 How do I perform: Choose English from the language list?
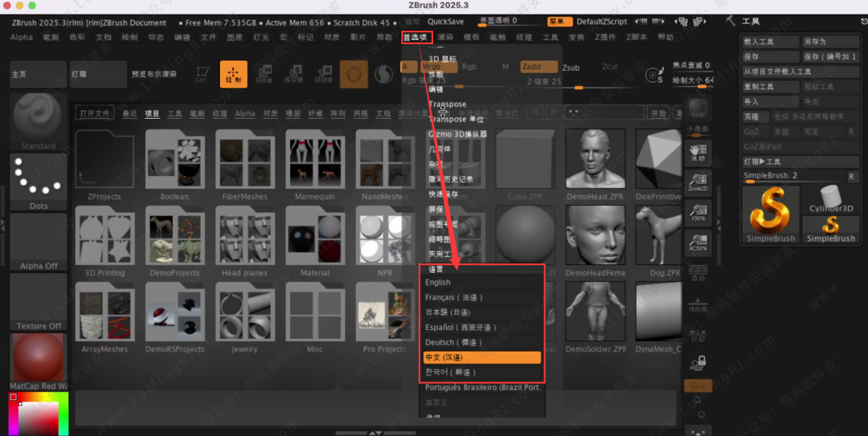tap(438, 283)
